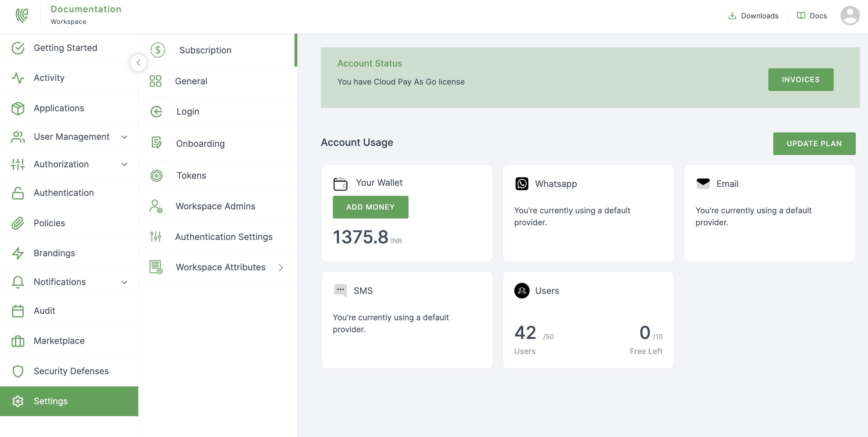The image size is (868, 437).
Task: Click the General grid icon
Action: point(155,81)
